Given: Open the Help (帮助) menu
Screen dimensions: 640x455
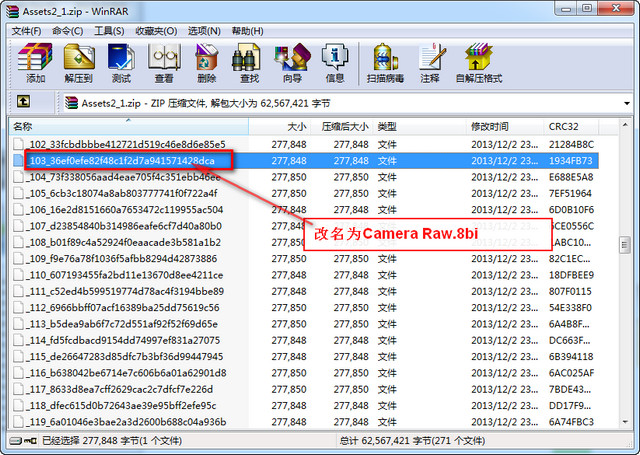Looking at the screenshot, I should tap(247, 31).
